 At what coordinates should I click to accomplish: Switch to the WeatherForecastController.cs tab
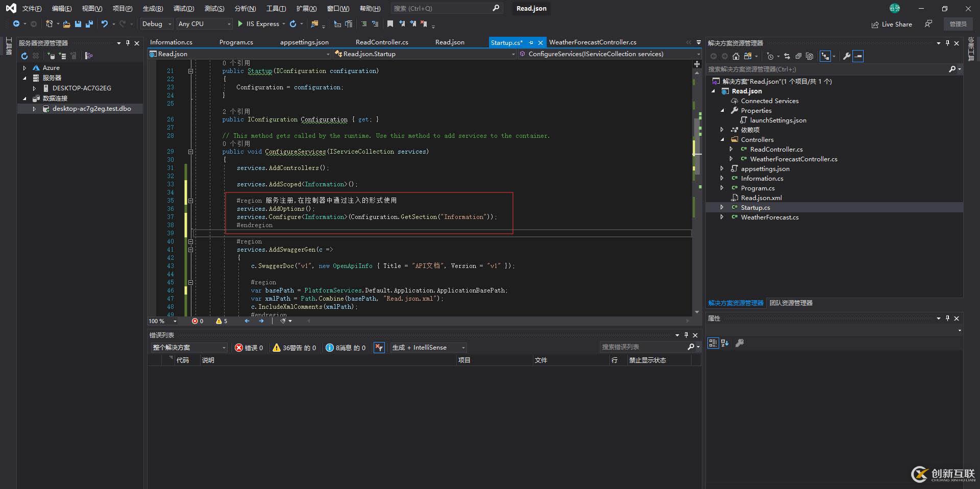tap(592, 42)
